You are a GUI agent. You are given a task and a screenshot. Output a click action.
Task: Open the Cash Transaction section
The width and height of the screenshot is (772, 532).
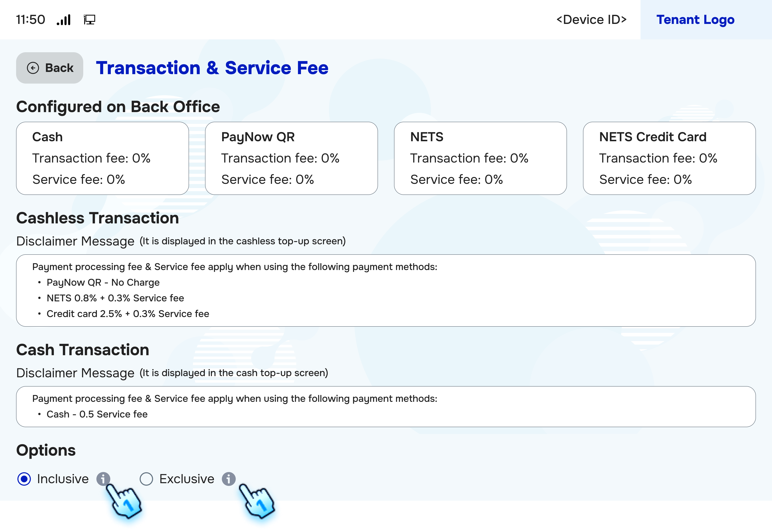pyautogui.click(x=83, y=350)
